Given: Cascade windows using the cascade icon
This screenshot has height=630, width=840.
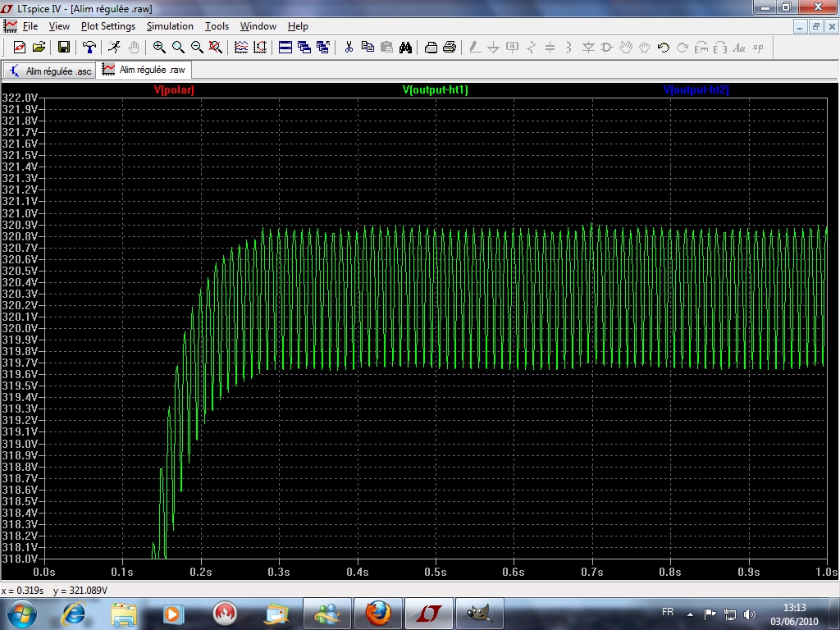Looking at the screenshot, I should 304,48.
